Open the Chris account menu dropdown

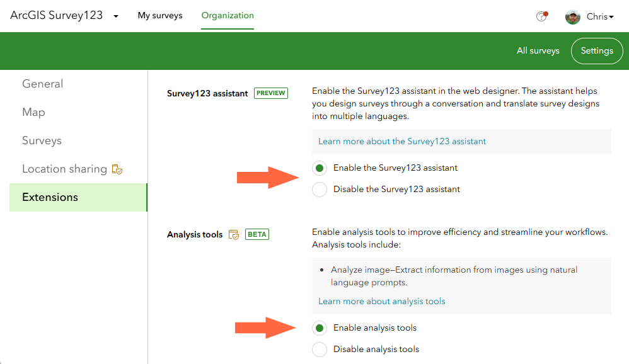pyautogui.click(x=599, y=17)
